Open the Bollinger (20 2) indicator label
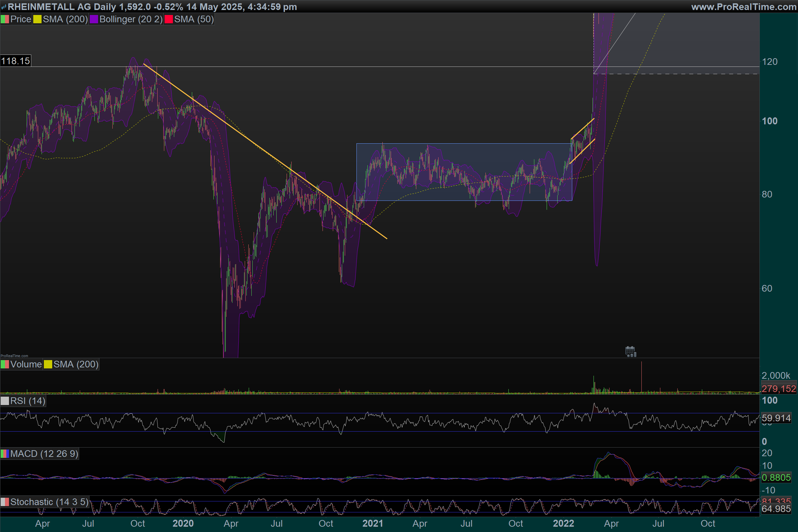 point(131,19)
